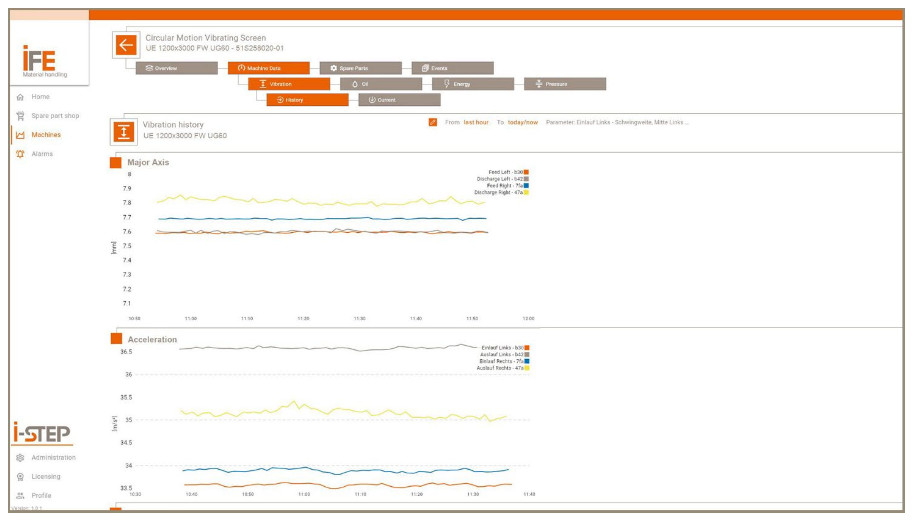Switch to the Overview tab
Screen dimensions: 921x520
tap(176, 68)
